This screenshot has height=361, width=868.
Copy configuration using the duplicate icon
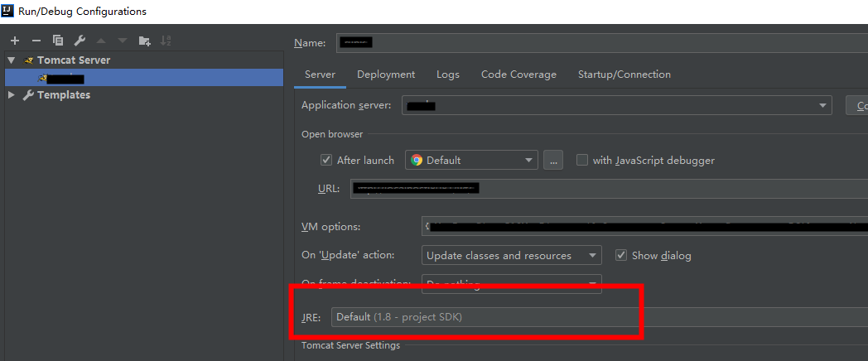pyautogui.click(x=58, y=41)
